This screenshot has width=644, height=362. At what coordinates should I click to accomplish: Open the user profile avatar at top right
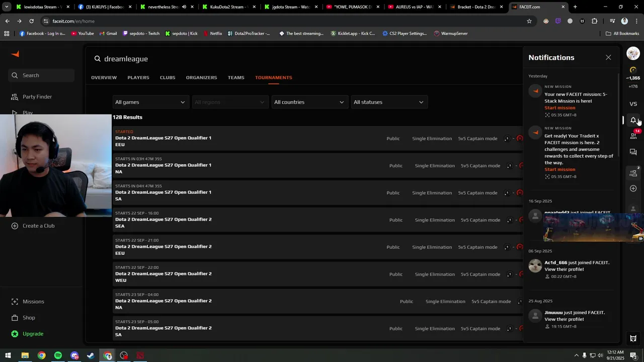pos(633,53)
